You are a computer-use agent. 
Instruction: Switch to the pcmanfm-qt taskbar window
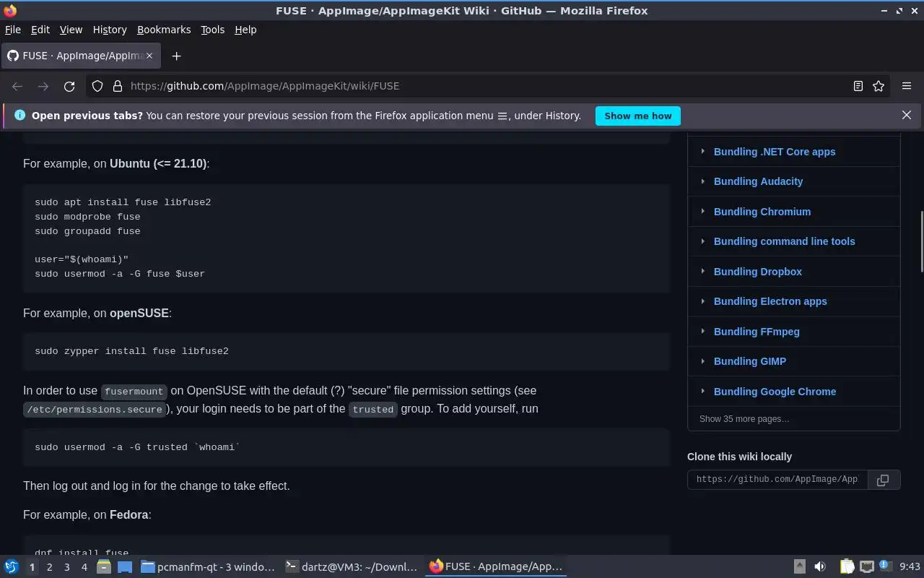coord(208,567)
